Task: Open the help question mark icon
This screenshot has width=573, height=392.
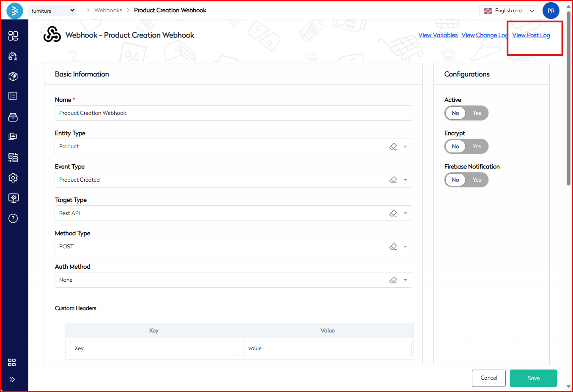Action: click(13, 218)
